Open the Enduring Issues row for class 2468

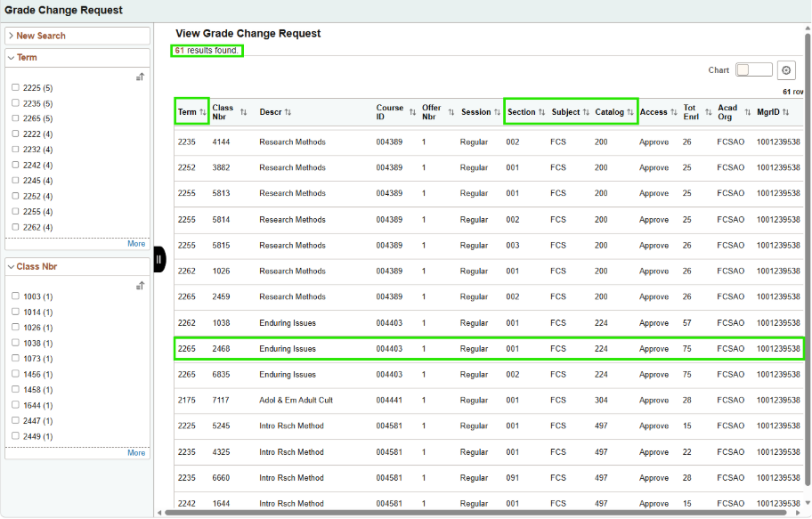(x=489, y=349)
